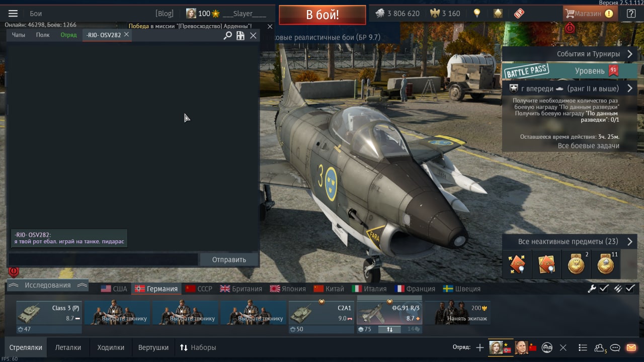Dismiss the mission victory notification
The image size is (644, 362).
[270, 26]
